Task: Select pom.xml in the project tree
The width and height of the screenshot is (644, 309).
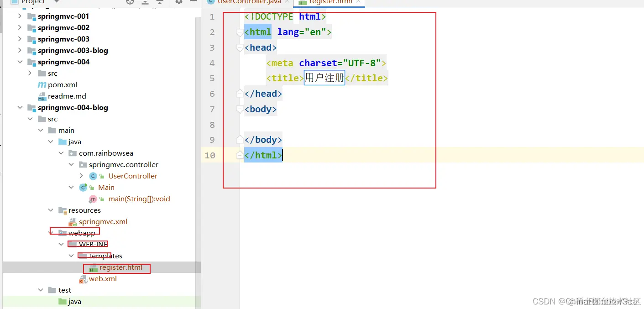Action: (x=63, y=84)
